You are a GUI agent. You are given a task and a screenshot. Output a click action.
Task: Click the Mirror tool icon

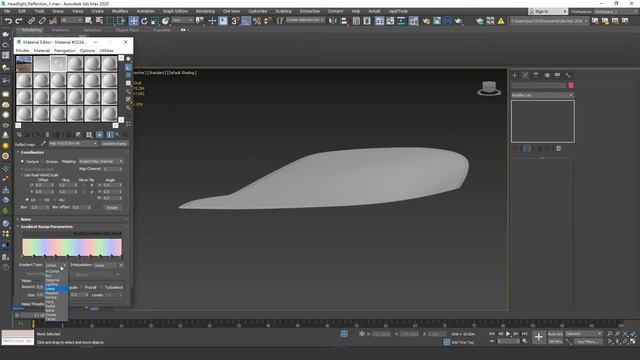[x=333, y=21]
